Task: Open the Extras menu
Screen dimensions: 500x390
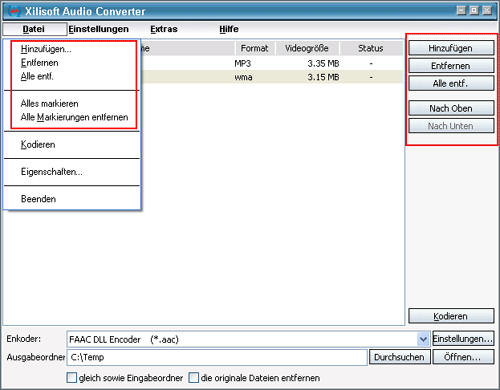Action: tap(164, 29)
